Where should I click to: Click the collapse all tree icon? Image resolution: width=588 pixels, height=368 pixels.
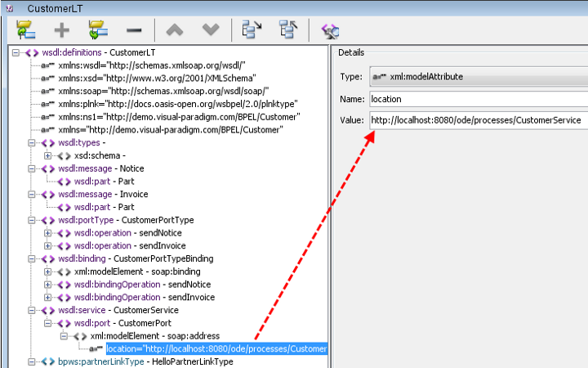[288, 29]
